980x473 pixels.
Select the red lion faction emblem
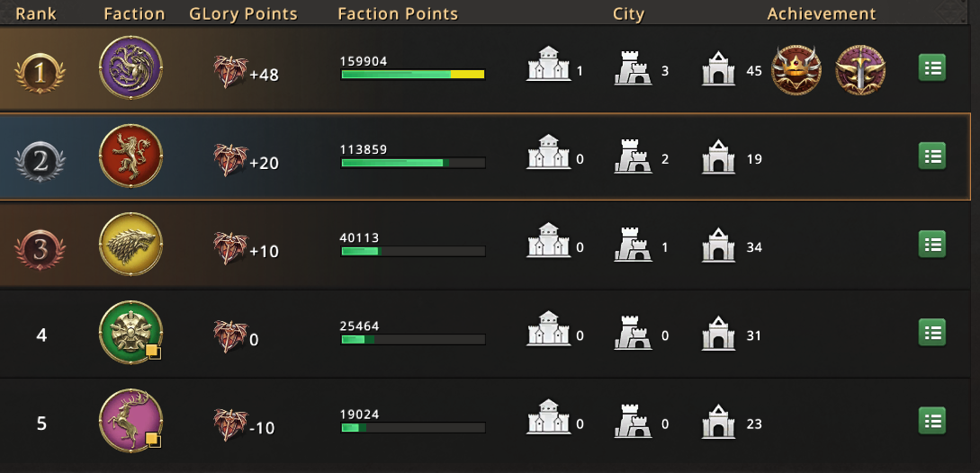[130, 156]
